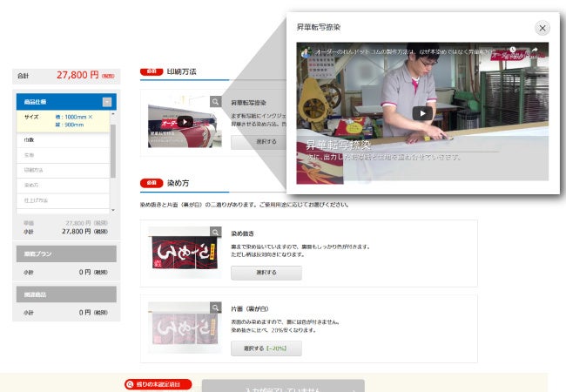Click the blue 商品仕様 header
The image size is (566, 392).
66,102
